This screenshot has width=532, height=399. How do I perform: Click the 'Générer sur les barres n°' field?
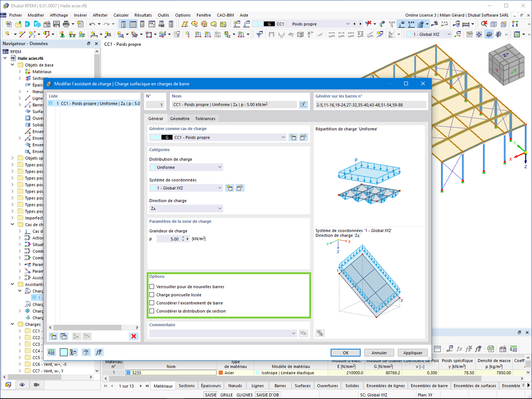370,105
